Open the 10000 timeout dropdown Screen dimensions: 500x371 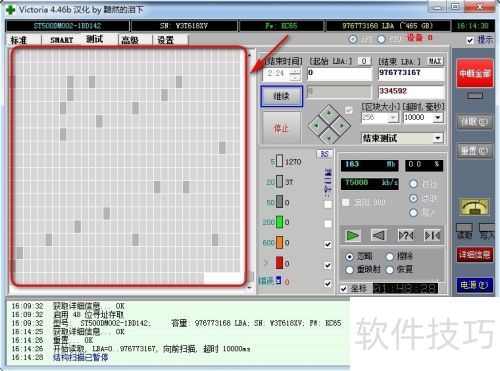pos(438,118)
